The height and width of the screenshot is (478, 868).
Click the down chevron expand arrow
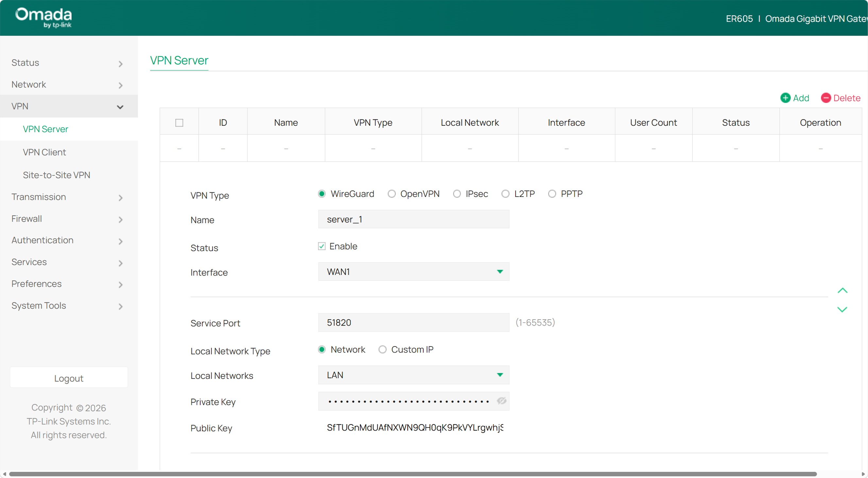(842, 310)
